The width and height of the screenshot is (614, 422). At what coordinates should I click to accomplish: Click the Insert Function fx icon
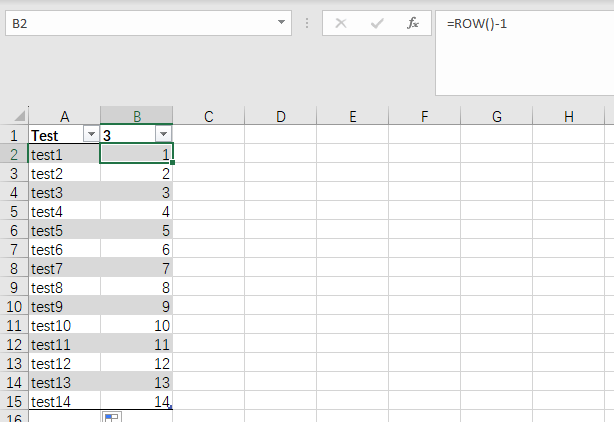[x=412, y=23]
